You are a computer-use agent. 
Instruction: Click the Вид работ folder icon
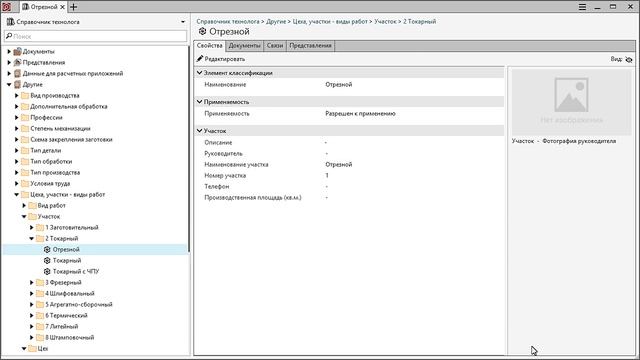(32, 206)
